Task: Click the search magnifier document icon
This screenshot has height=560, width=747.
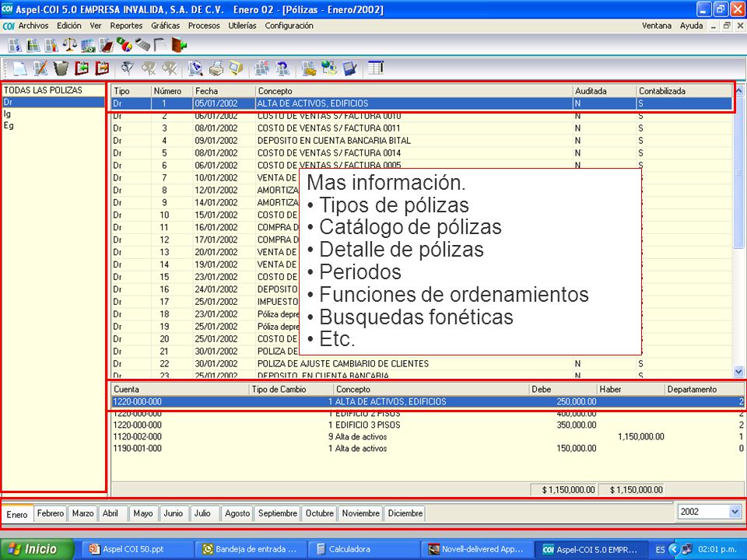Action: tap(195, 68)
